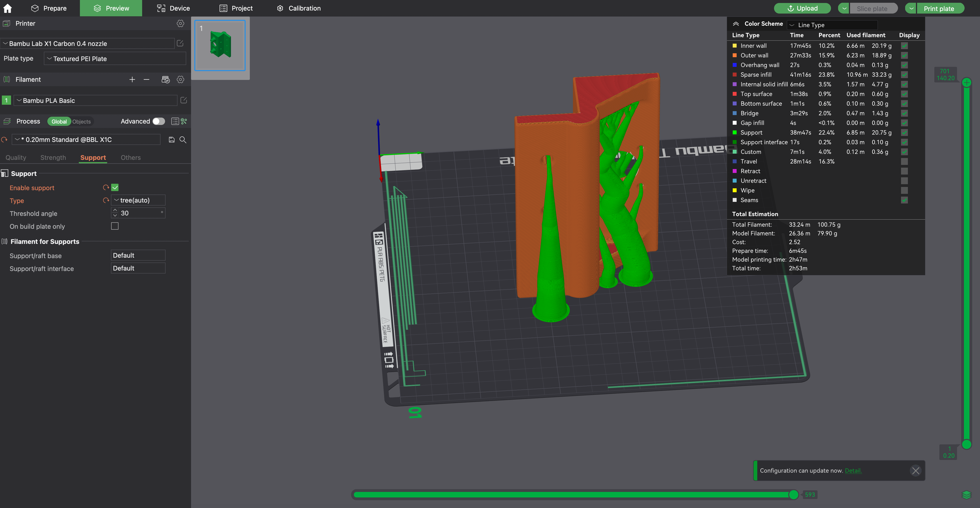Open printer settings gear icon
The image size is (980, 508).
pos(180,24)
